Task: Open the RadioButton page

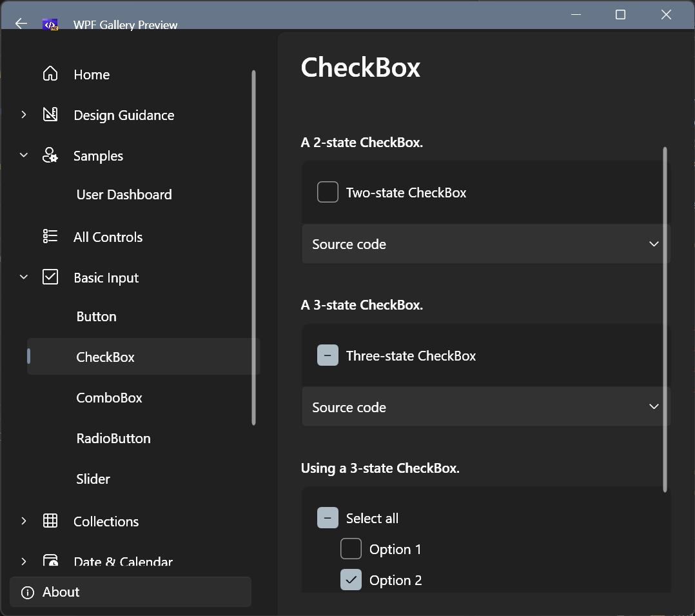Action: click(113, 439)
